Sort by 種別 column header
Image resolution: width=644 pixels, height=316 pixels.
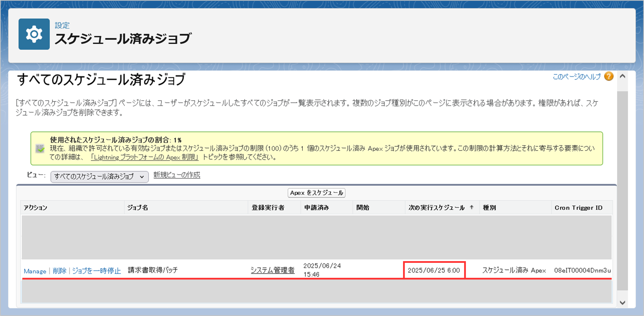(x=489, y=208)
